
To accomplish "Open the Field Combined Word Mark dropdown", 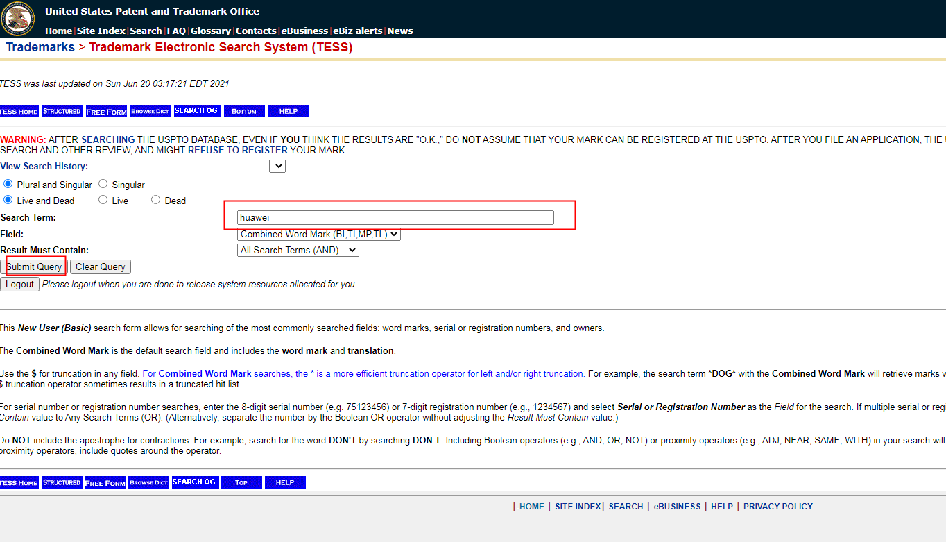I will pyautogui.click(x=319, y=234).
